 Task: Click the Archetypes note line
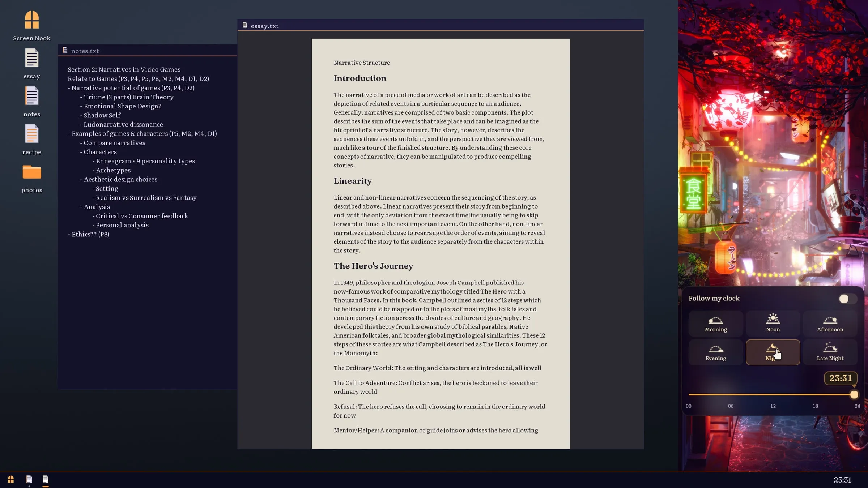[111, 170]
